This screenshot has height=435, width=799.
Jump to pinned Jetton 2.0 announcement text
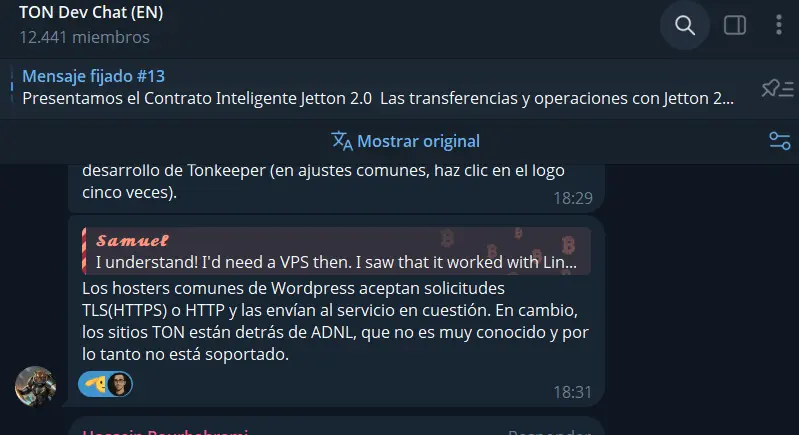tap(378, 98)
